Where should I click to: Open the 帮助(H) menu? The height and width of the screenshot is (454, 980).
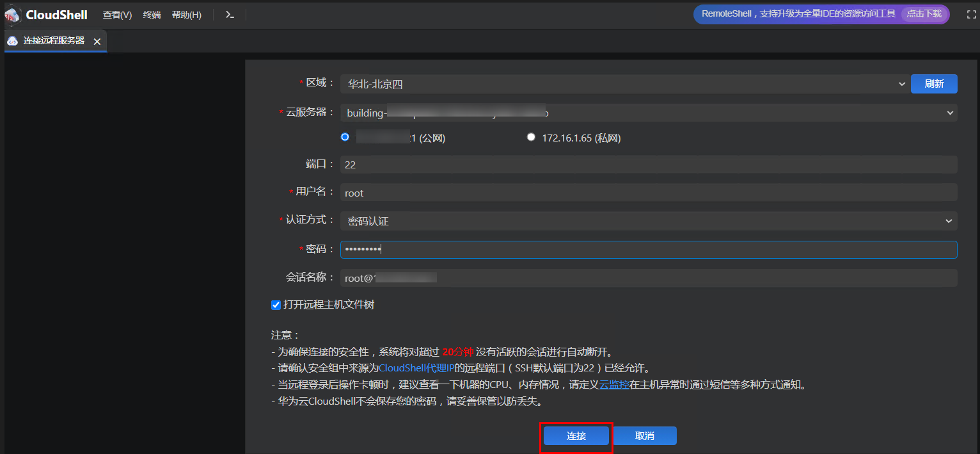pos(186,15)
